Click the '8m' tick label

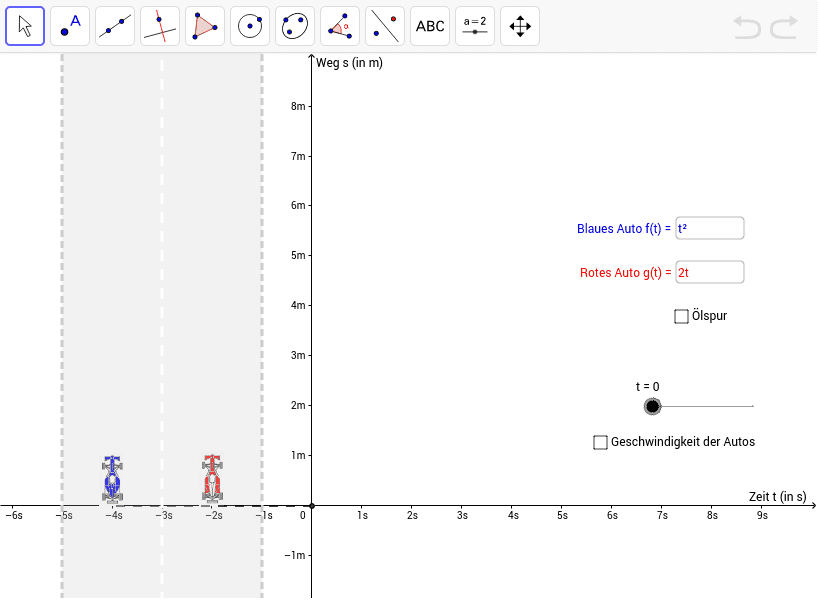(298, 106)
